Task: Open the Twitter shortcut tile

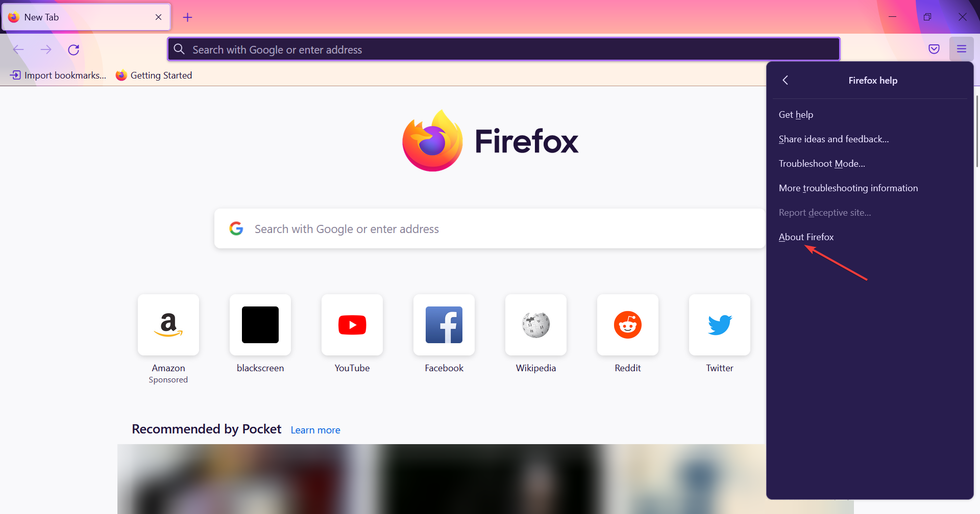Action: coord(720,325)
